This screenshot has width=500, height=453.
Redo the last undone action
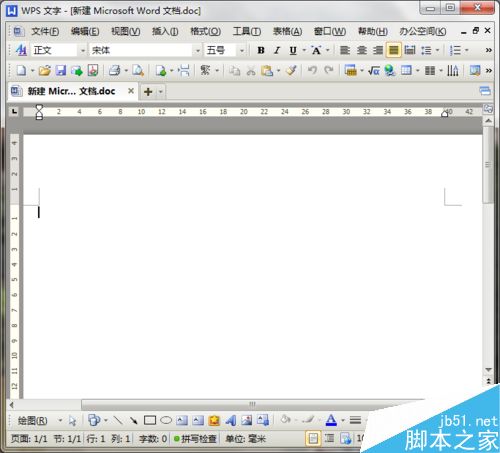tap(329, 70)
